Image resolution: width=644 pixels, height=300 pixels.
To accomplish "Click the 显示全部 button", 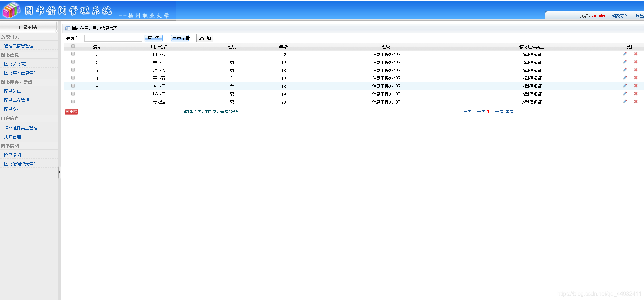I will 181,38.
